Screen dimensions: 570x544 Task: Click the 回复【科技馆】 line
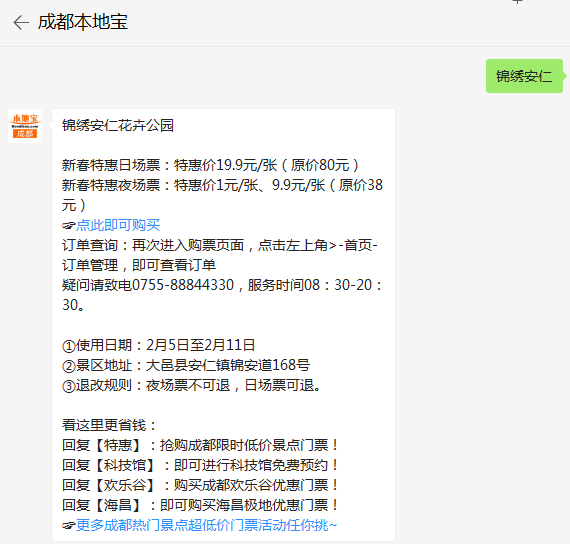tap(201, 465)
